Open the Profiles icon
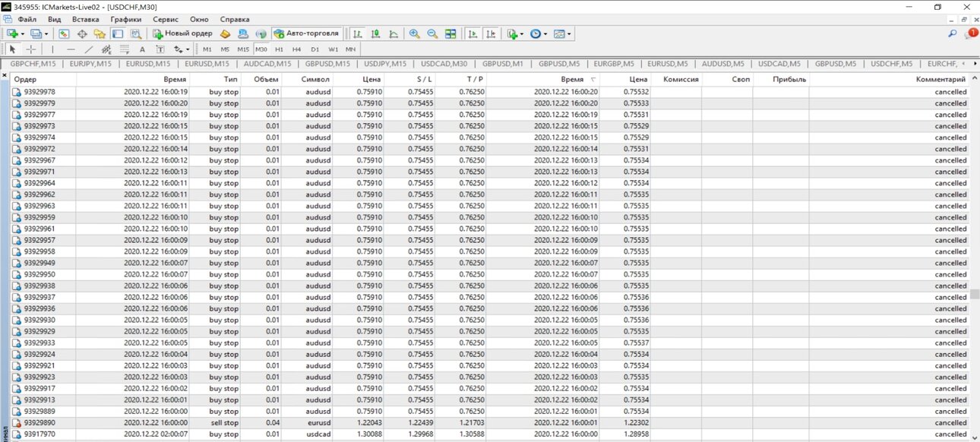 (36, 33)
